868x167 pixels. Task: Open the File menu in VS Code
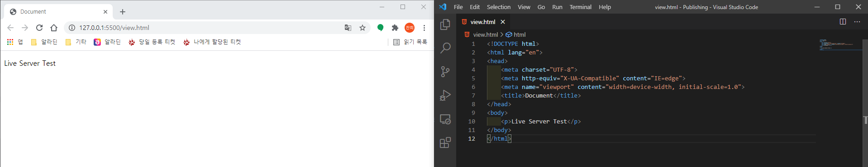click(458, 7)
